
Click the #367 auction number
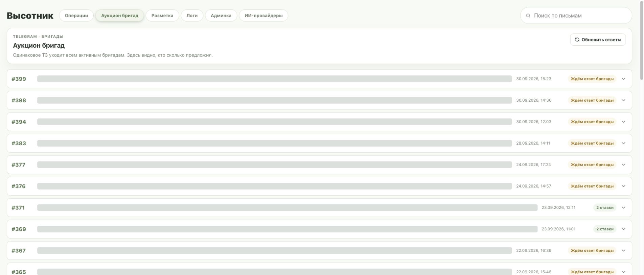tap(19, 251)
